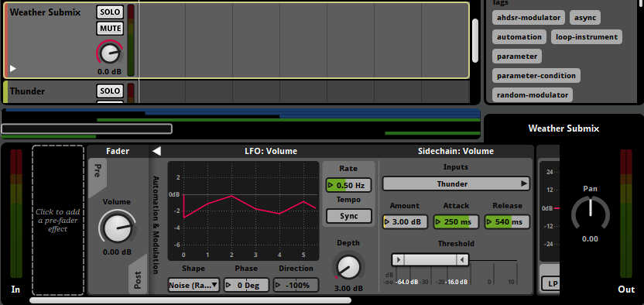Open the LFO Shape dropdown
The height and width of the screenshot is (305, 644).
tap(194, 285)
